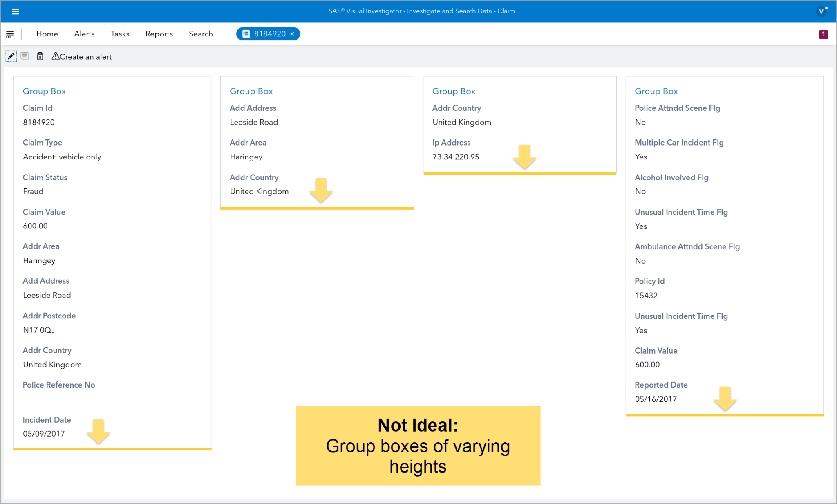
Task: Click the document icon inside tab 8184920
Action: (x=245, y=34)
